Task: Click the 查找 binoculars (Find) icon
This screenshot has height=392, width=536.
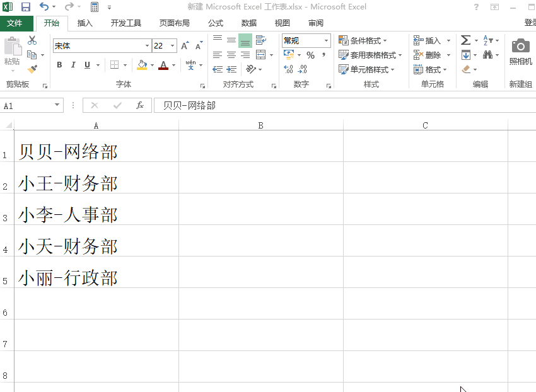Action: (489, 54)
